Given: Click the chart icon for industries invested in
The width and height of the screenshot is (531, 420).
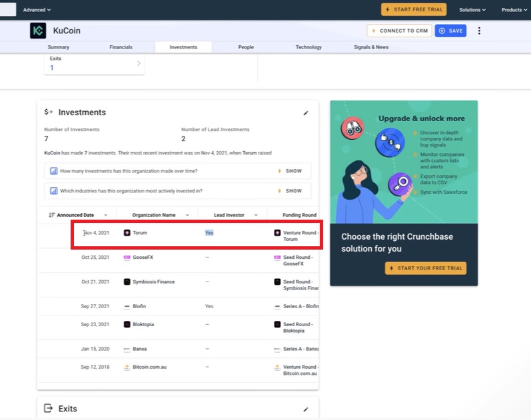Looking at the screenshot, I should point(53,191).
